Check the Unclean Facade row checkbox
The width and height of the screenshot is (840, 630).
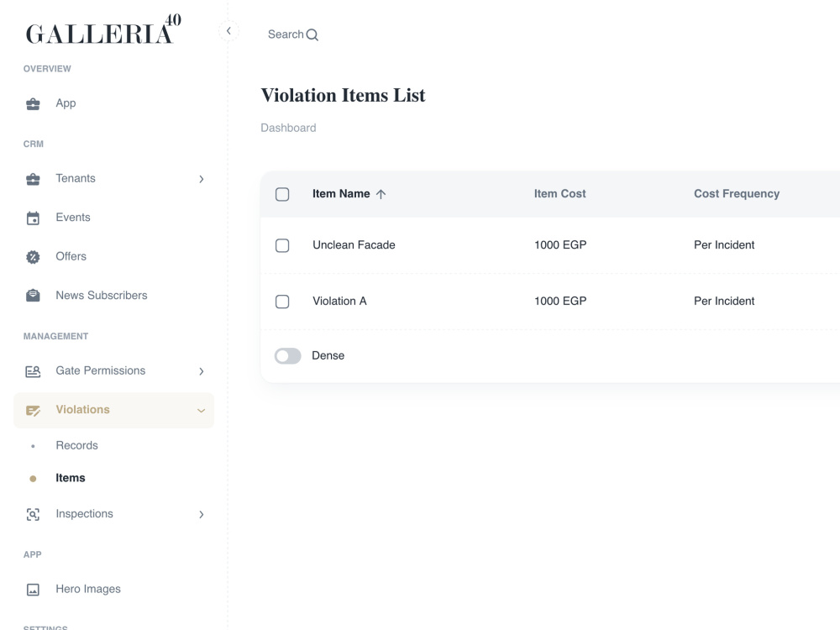point(282,245)
